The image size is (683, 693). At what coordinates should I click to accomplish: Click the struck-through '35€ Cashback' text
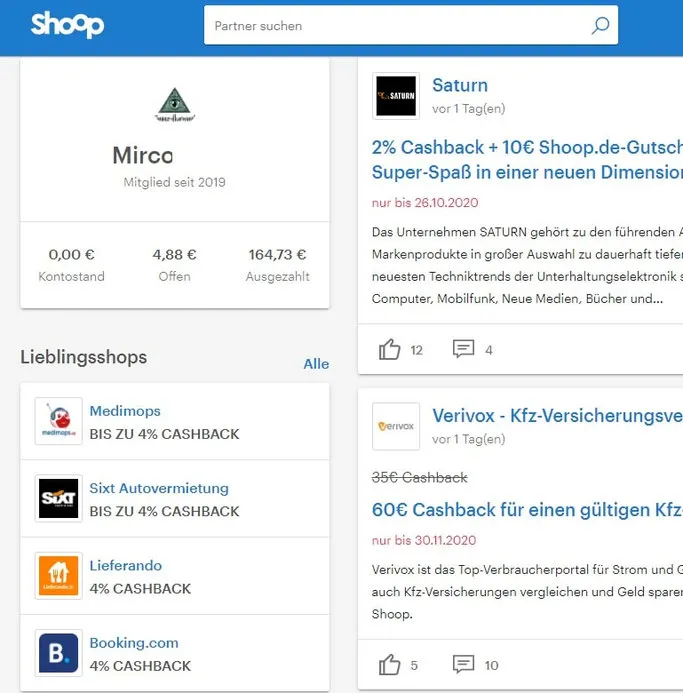[420, 477]
